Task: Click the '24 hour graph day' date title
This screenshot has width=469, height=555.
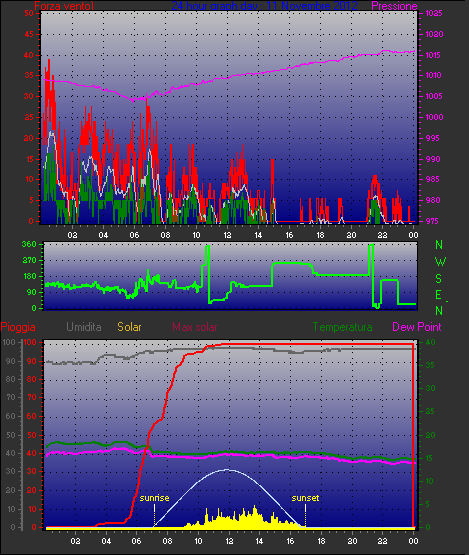Action: 264,6
